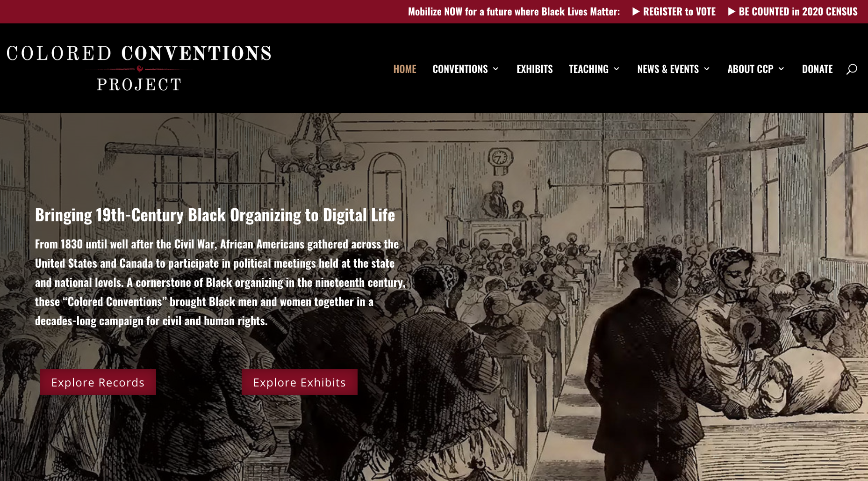The image size is (868, 481).
Task: Open the Donate menu item
Action: (x=817, y=69)
